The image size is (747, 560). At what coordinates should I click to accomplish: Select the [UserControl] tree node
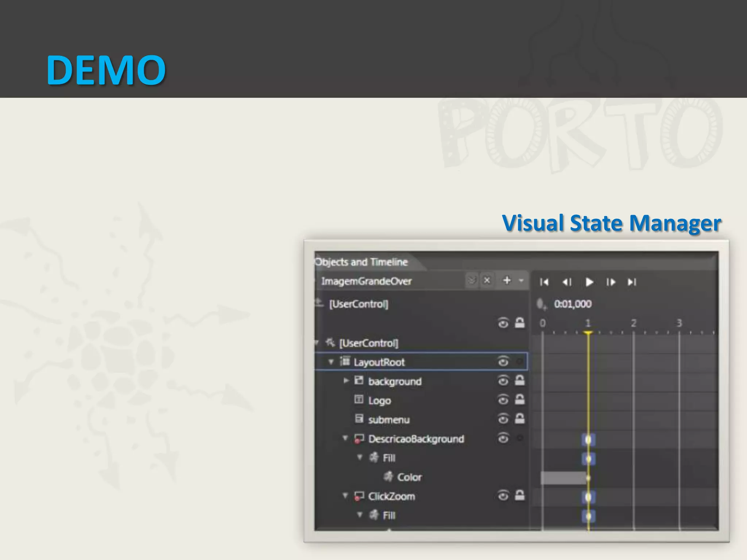coord(369,343)
